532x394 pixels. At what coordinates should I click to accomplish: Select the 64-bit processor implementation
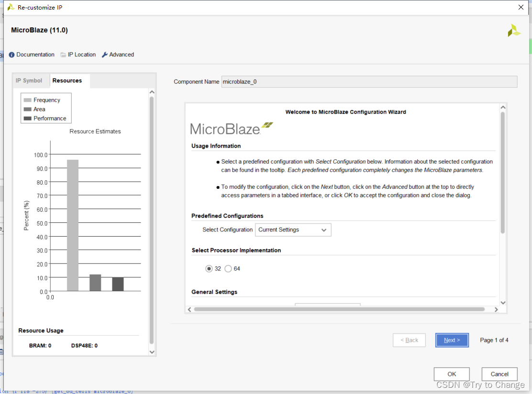pyautogui.click(x=228, y=268)
